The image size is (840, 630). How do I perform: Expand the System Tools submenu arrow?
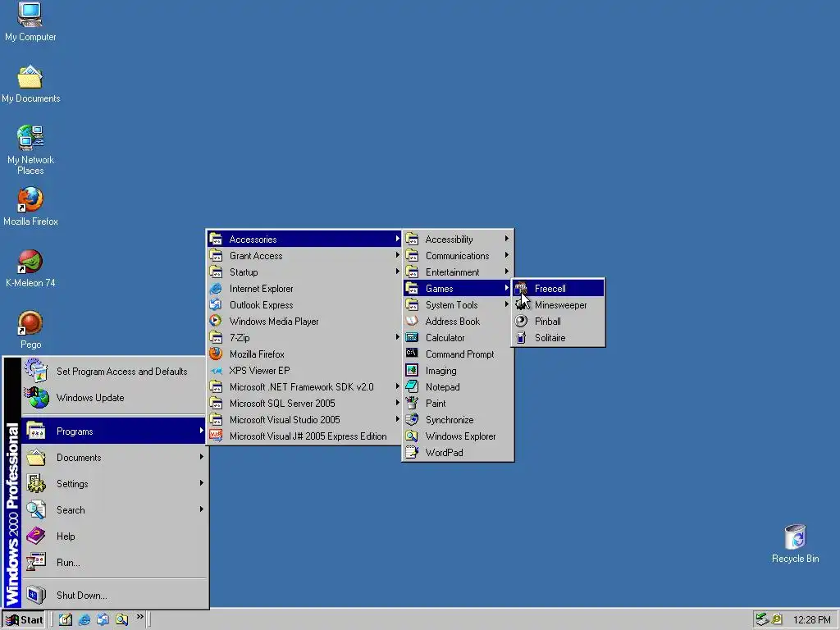tap(506, 304)
